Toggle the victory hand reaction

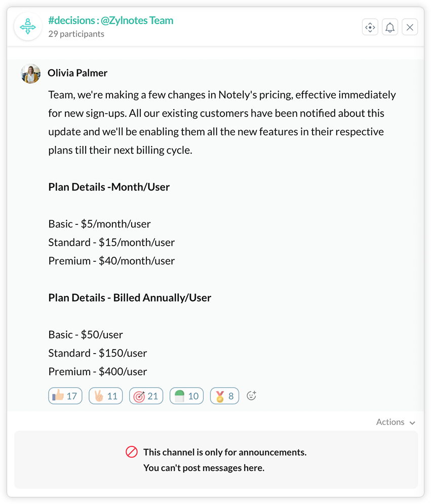[x=106, y=396]
